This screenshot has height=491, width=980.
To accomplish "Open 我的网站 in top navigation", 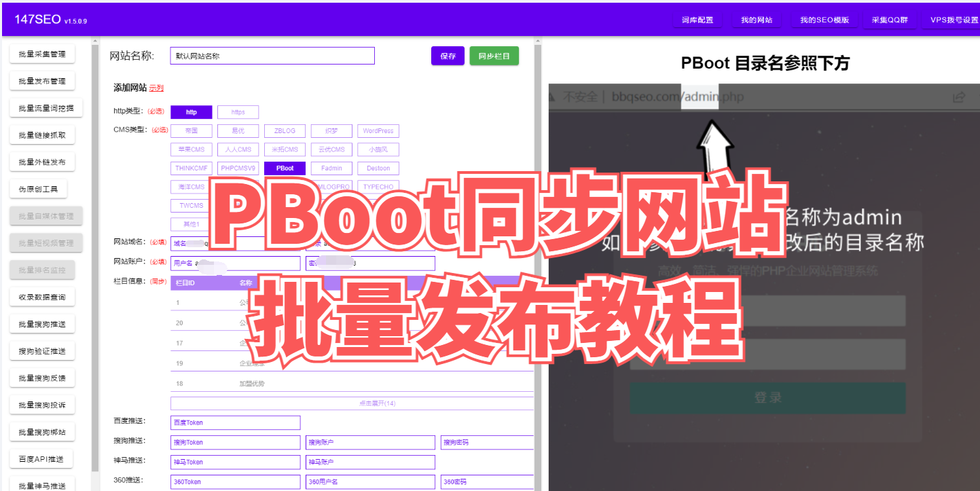I will 757,20.
